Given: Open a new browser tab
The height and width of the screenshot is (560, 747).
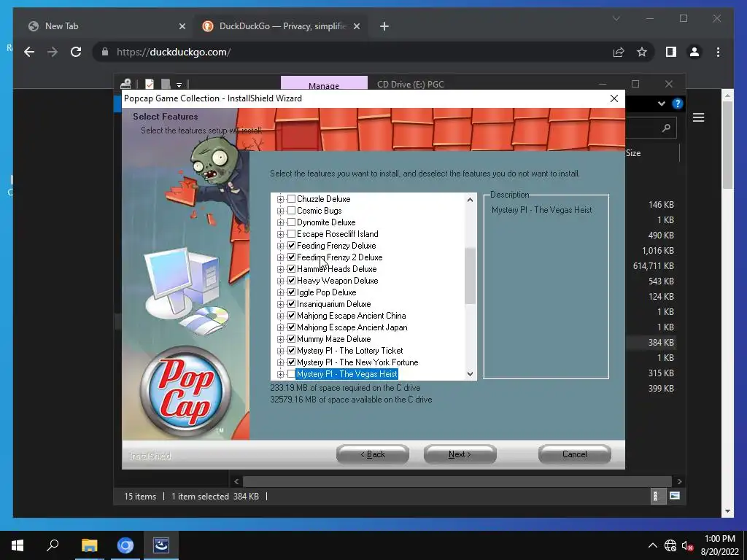Looking at the screenshot, I should [x=384, y=26].
